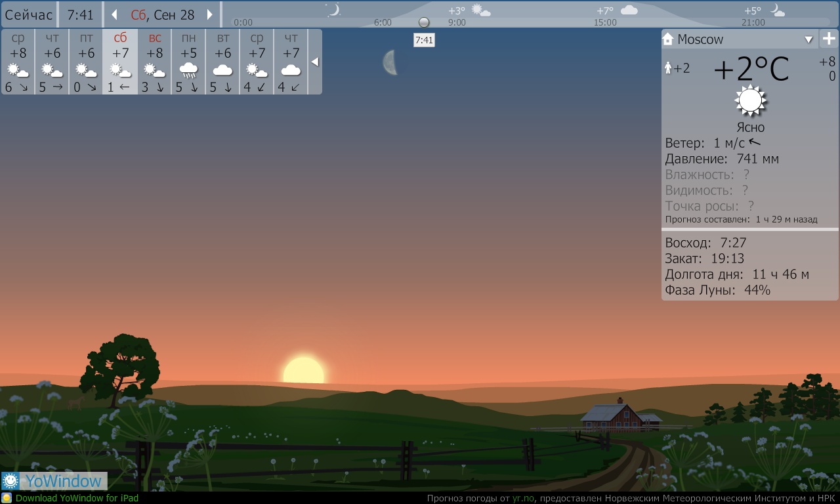Viewport: 840px width, 504px height.
Task: Click the partly cloudy icon at 9:00
Action: pyautogui.click(x=481, y=10)
